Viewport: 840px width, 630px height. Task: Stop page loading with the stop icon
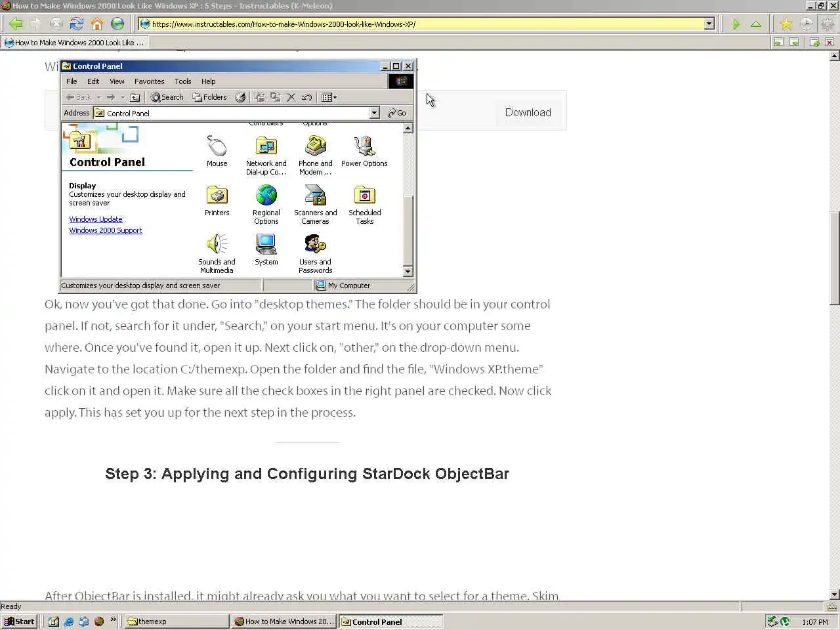click(x=56, y=24)
